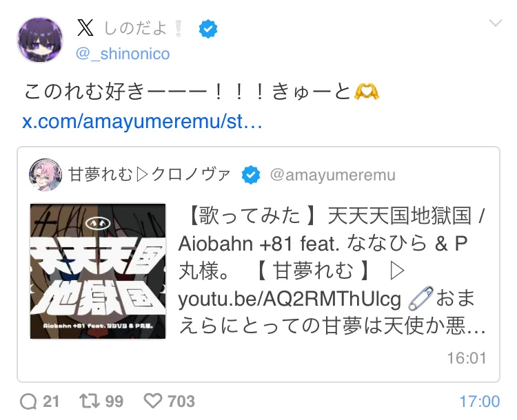Select the @amayumeremu handle
517x420 pixels.
coord(333,175)
